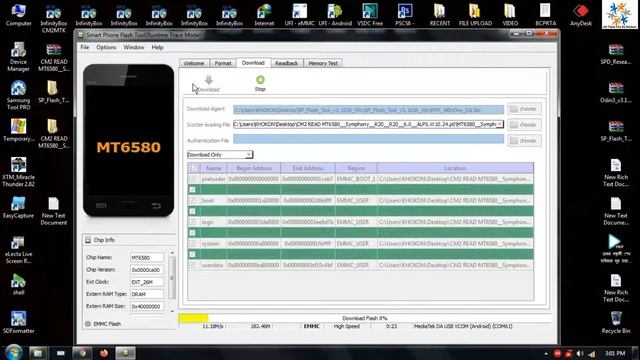
Task: Open the Samsung Tool PRO shortcut
Action: pos(18,95)
